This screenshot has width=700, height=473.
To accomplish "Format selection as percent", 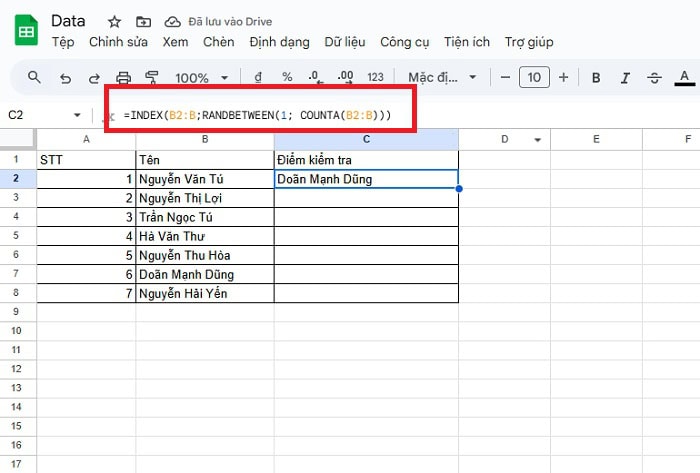I will coord(287,77).
